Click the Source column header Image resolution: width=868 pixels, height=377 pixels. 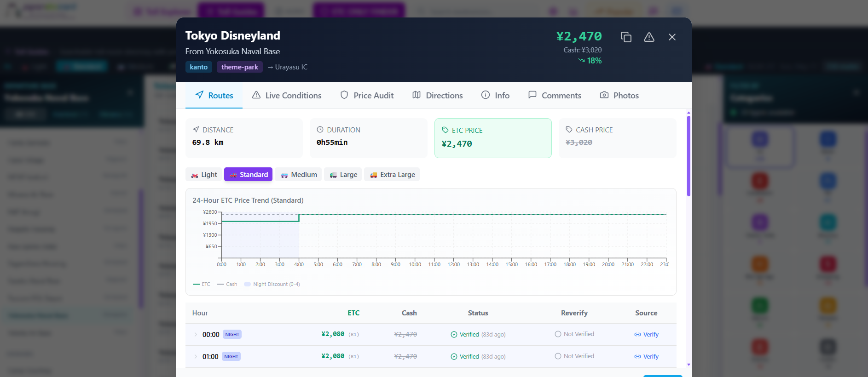coord(646,313)
